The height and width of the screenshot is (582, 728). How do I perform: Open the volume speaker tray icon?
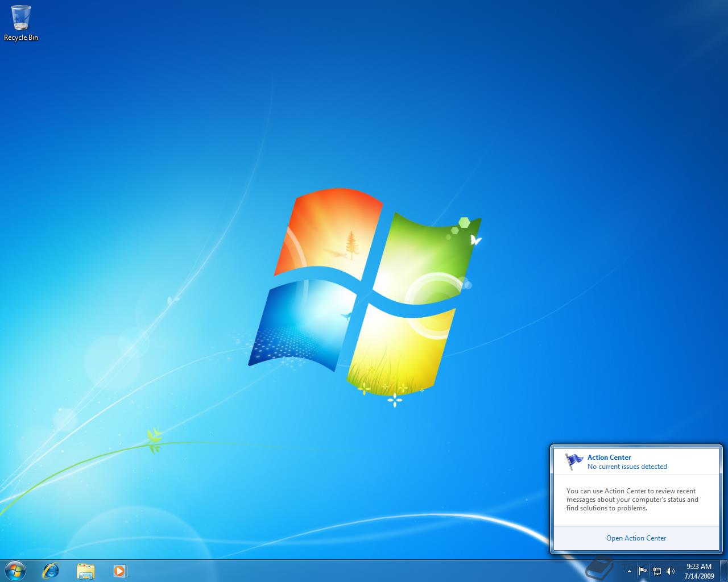coord(671,571)
